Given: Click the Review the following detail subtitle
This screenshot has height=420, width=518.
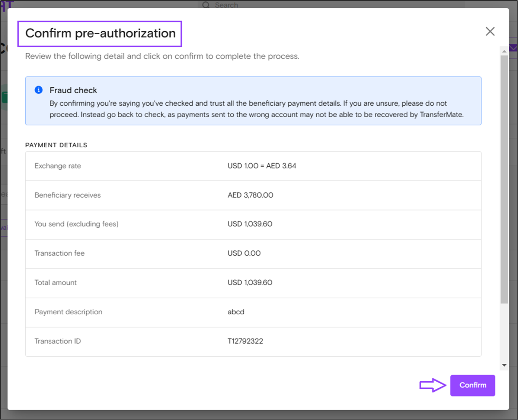Looking at the screenshot, I should [162, 56].
